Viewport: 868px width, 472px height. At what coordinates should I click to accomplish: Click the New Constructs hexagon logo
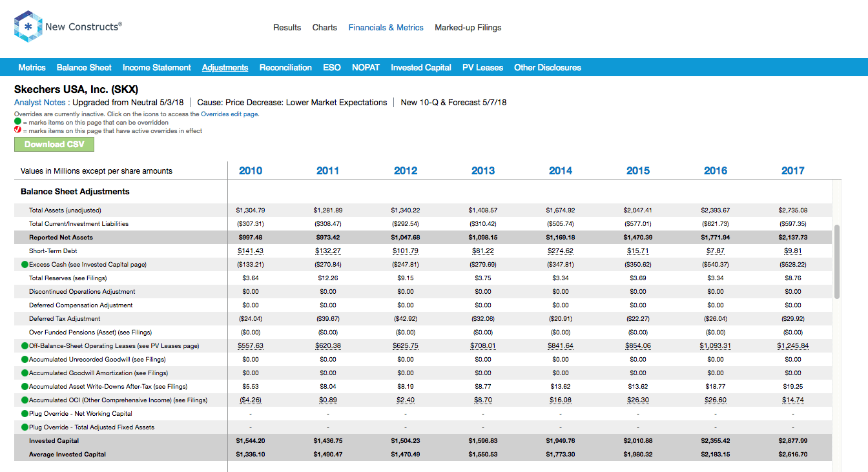click(x=28, y=27)
